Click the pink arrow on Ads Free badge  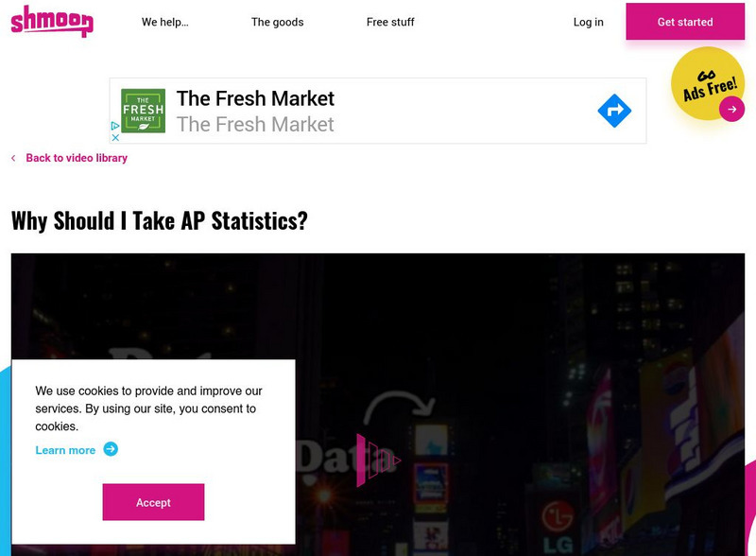731,109
